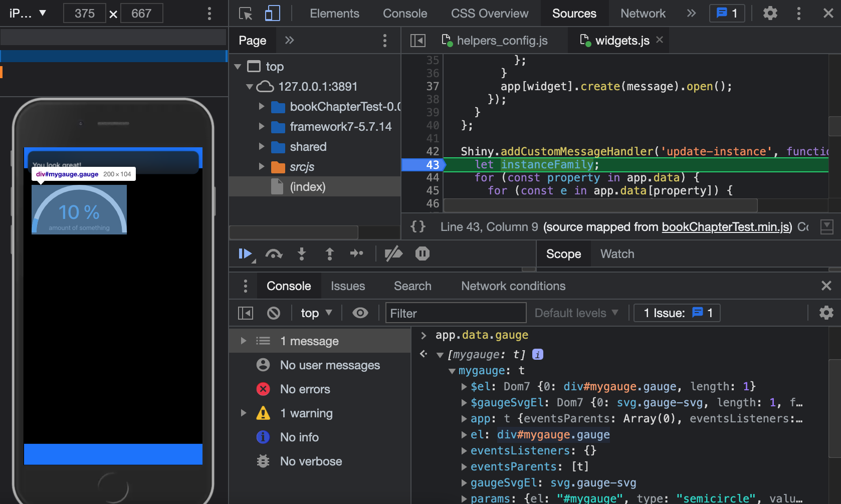The width and height of the screenshot is (841, 504).
Task: Close the widgets.js file tab
Action: (660, 40)
